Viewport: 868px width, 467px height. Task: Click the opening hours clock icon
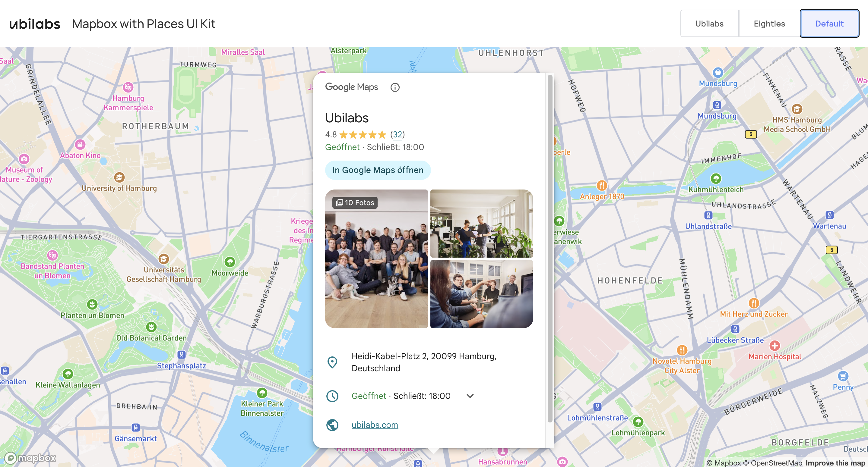[x=332, y=396]
